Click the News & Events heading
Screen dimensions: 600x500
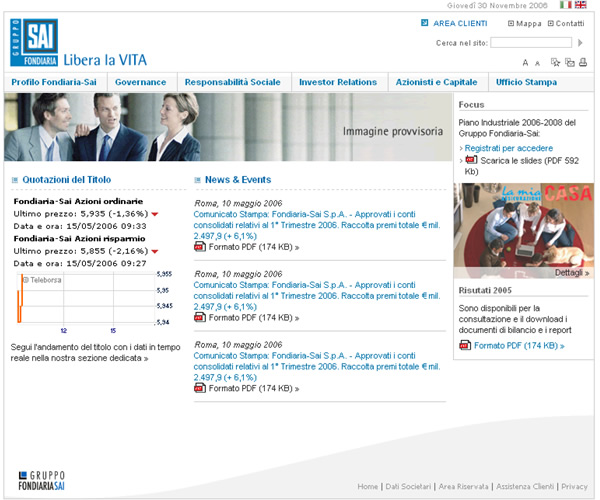[x=238, y=180]
